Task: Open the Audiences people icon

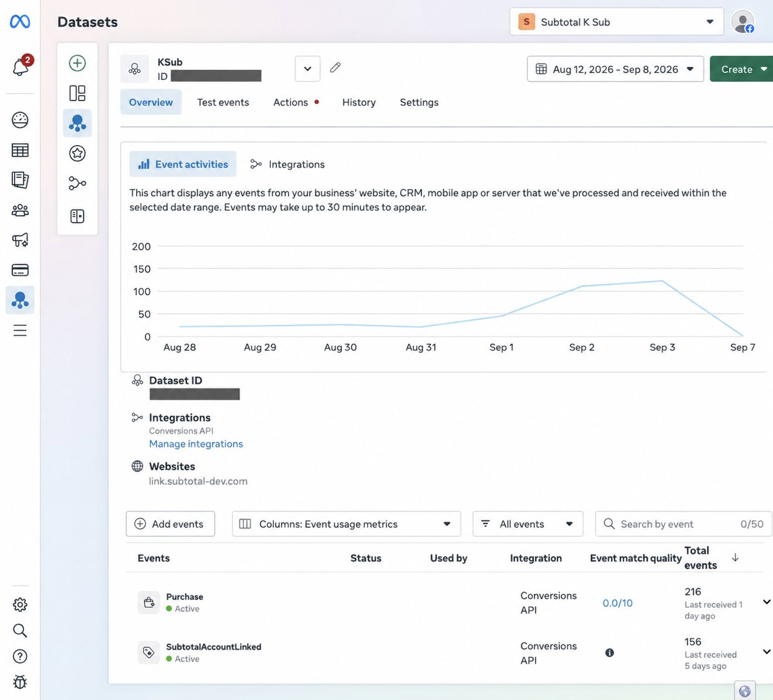Action: [20, 210]
